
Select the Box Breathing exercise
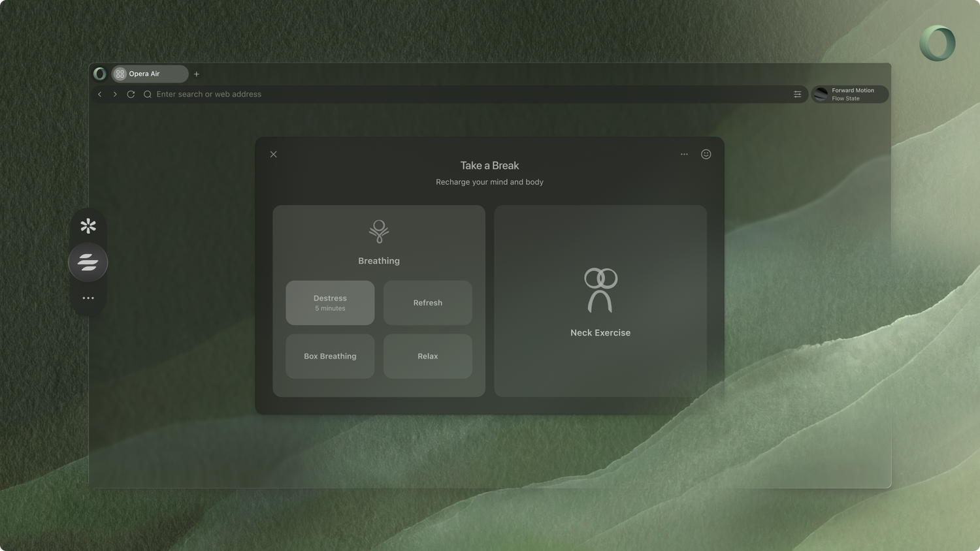330,356
